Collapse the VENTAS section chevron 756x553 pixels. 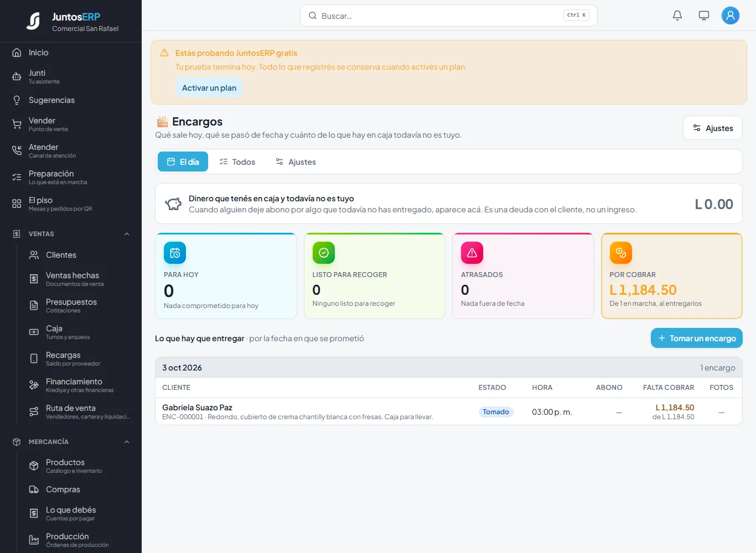pyautogui.click(x=127, y=234)
